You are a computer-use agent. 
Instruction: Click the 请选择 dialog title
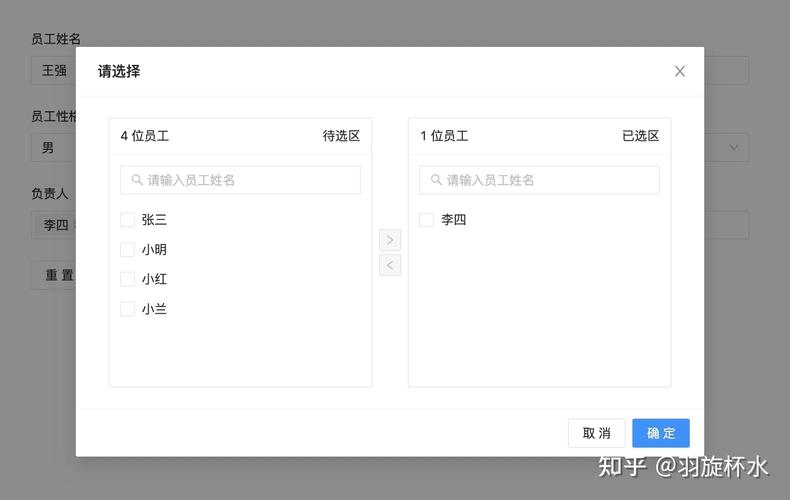tap(119, 72)
